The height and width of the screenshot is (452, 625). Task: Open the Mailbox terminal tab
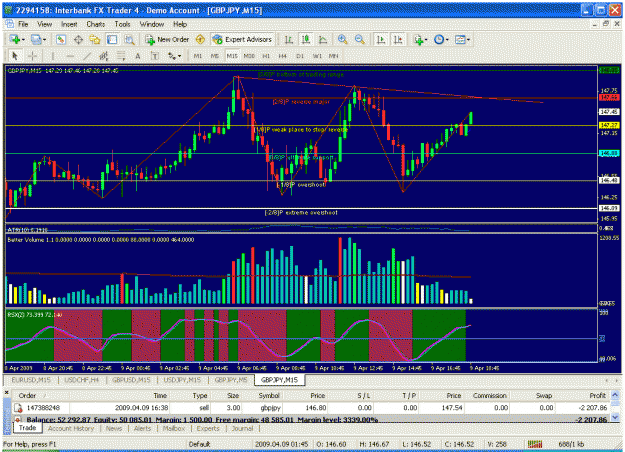click(x=174, y=428)
